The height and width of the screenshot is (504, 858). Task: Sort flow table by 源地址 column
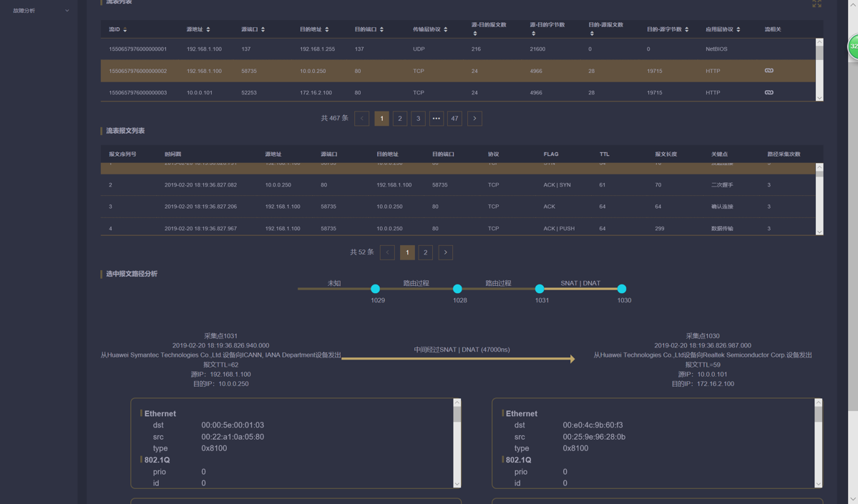click(208, 30)
